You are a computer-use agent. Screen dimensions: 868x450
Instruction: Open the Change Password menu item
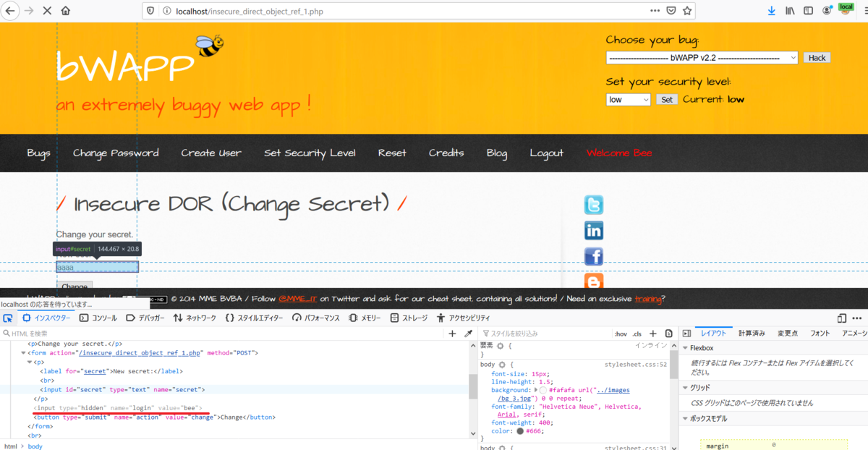[x=116, y=153]
